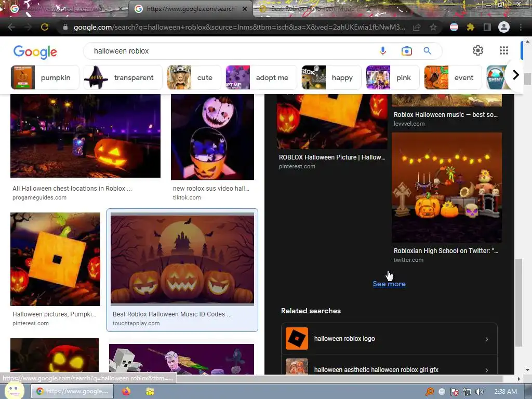Open the Google apps grid
The image size is (532, 399).
pyautogui.click(x=504, y=50)
